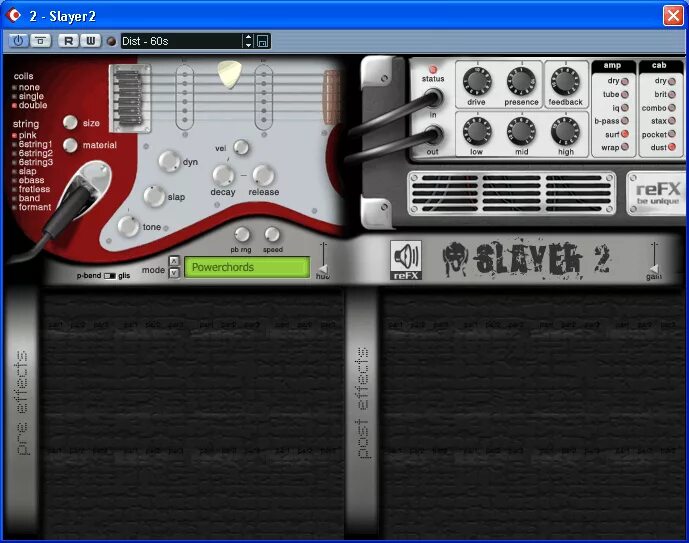Image resolution: width=689 pixels, height=543 pixels.
Task: Select the fretless string type
Action: click(32, 189)
